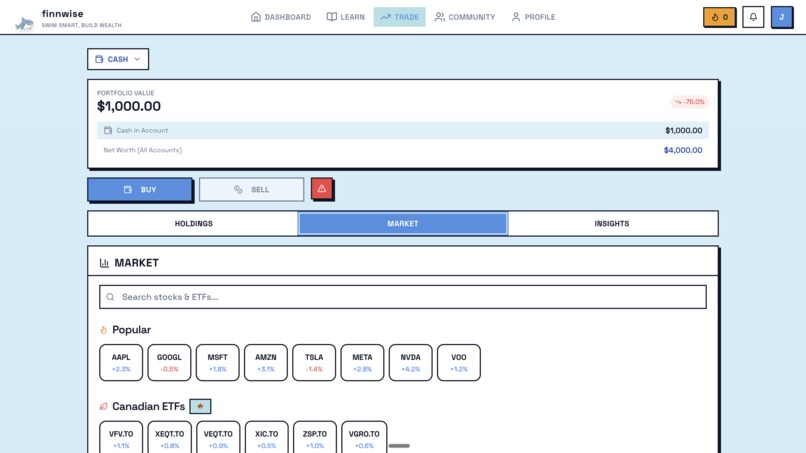
Task: Select the VFV.TO ETF card
Action: pyautogui.click(x=121, y=438)
